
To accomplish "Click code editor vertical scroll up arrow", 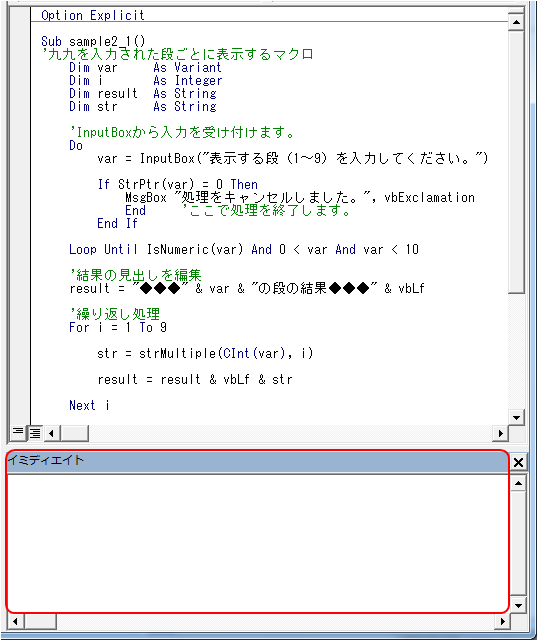I will [x=516, y=22].
